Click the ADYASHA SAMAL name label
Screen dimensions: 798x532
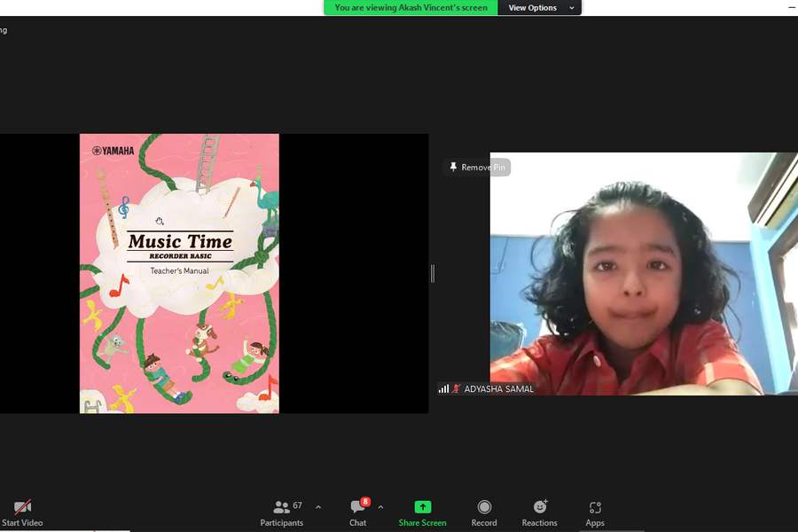(x=499, y=389)
